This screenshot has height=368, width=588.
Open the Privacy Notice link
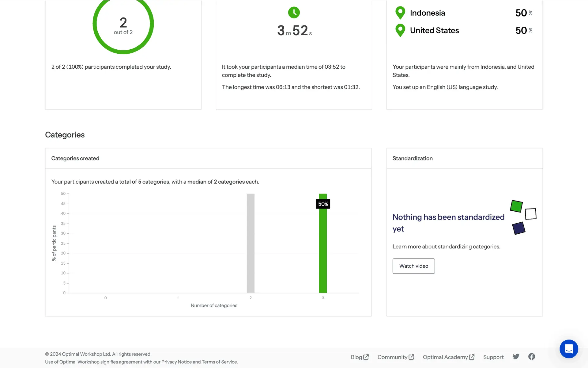(176, 362)
